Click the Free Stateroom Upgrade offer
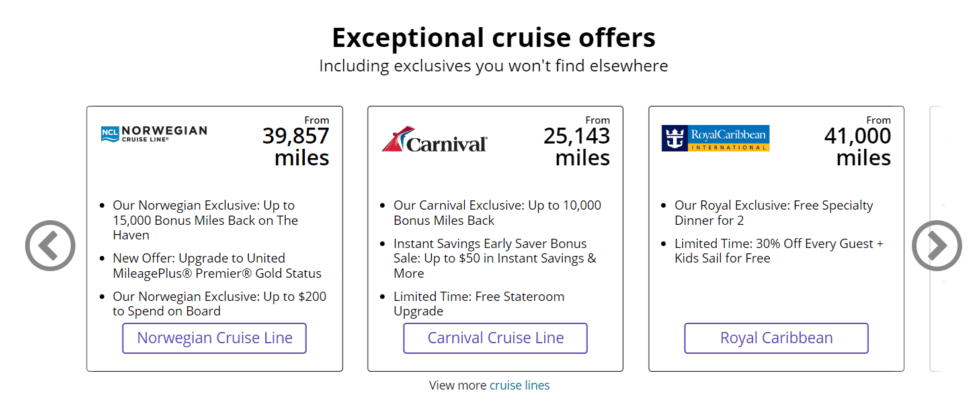This screenshot has height=414, width=980. click(x=479, y=304)
